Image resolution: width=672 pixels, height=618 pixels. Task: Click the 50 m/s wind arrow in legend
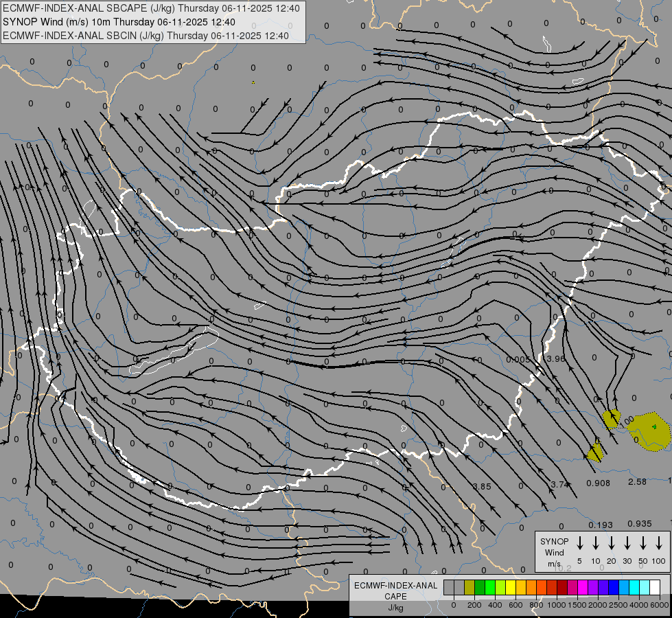click(643, 542)
